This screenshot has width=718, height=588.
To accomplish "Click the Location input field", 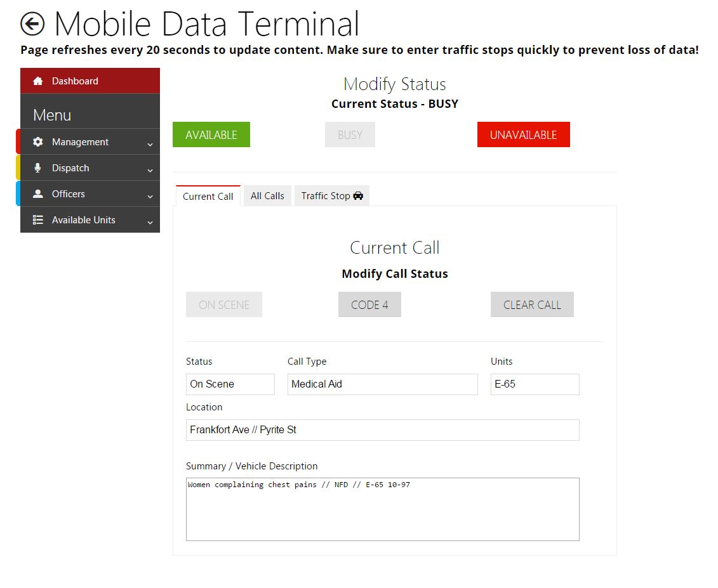I will (x=382, y=430).
